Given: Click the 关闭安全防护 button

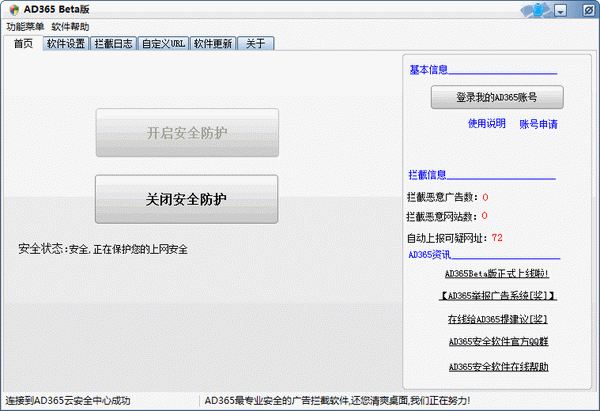Looking at the screenshot, I should 186,199.
